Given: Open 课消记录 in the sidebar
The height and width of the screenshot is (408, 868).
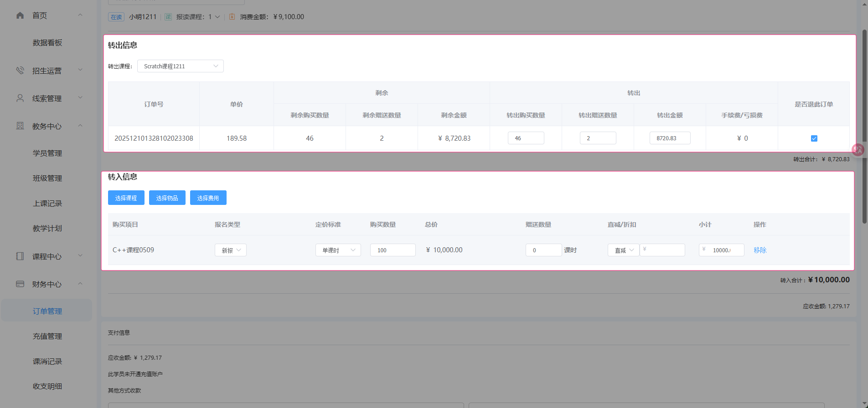Looking at the screenshot, I should (47, 362).
